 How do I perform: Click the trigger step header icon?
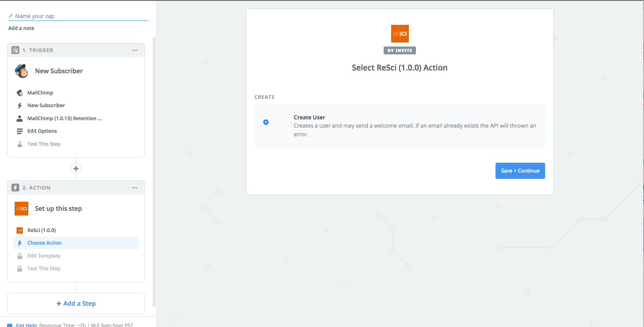pos(15,50)
